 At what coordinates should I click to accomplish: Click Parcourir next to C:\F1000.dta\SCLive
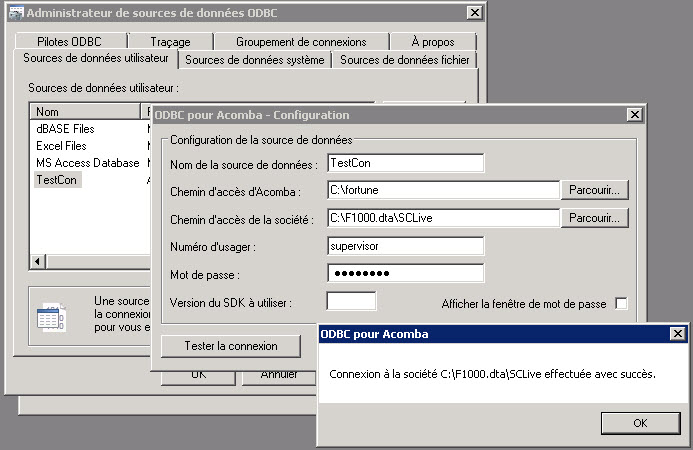[x=594, y=218]
